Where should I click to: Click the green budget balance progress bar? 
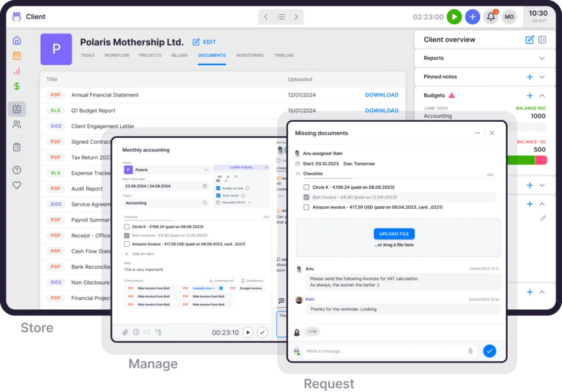[x=521, y=160]
